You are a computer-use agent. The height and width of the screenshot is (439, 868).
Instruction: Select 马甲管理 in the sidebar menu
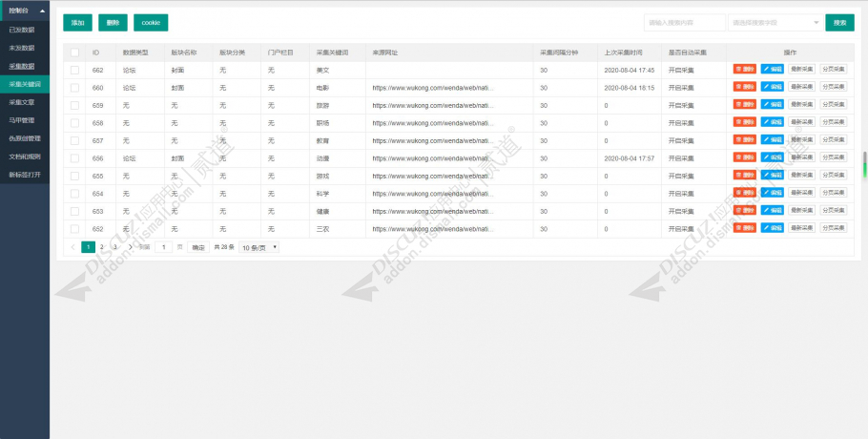click(25, 120)
